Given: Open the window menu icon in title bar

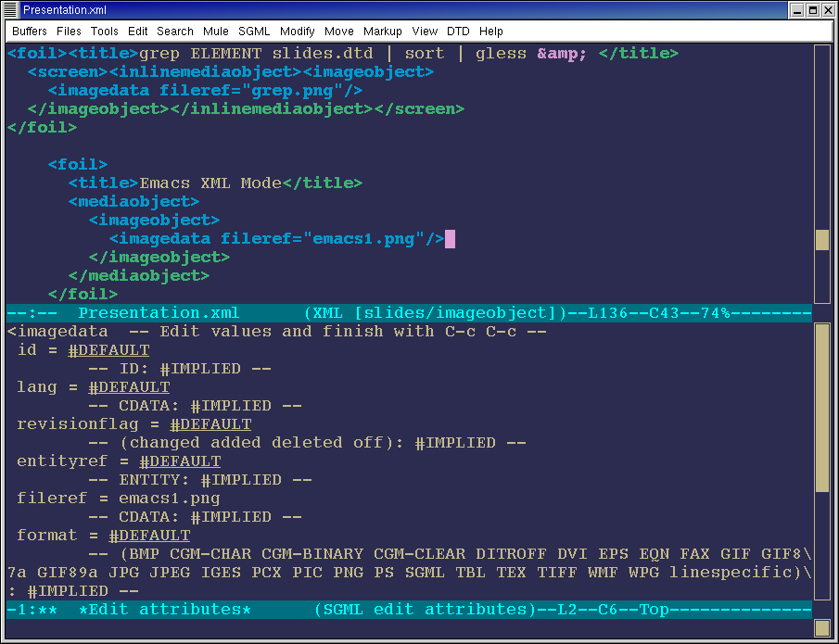Looking at the screenshot, I should (x=10, y=10).
